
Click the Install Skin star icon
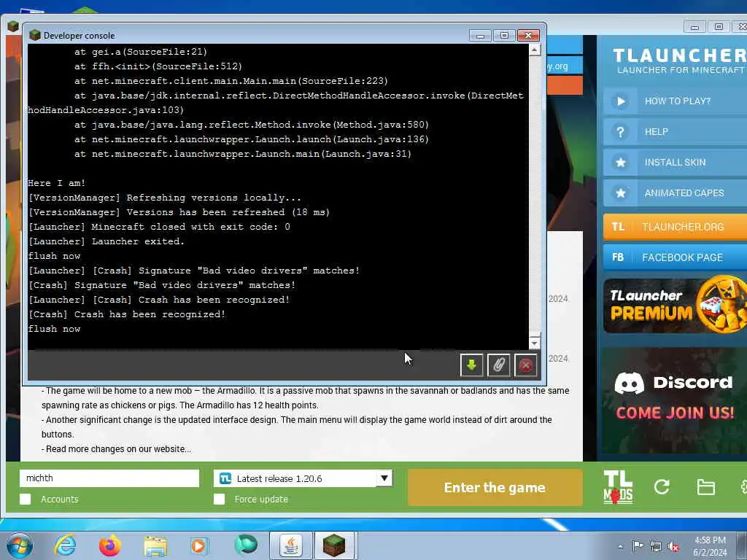(x=620, y=163)
